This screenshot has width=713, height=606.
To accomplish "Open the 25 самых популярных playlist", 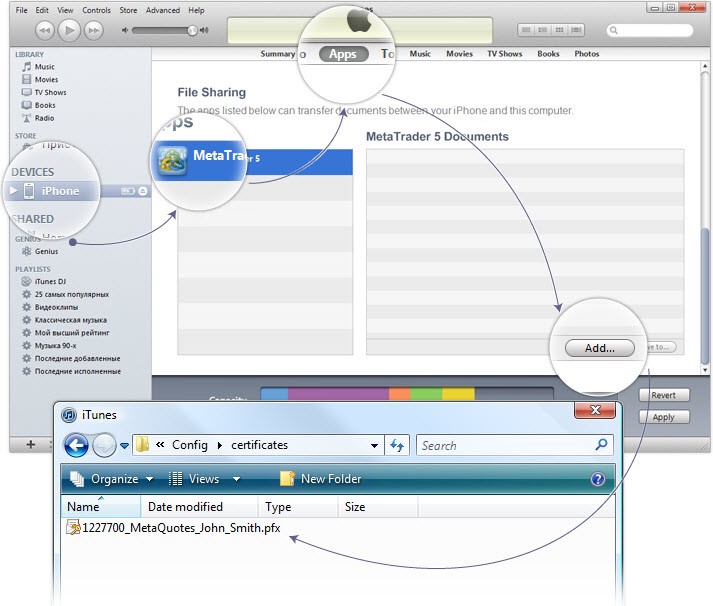I will click(x=72, y=294).
